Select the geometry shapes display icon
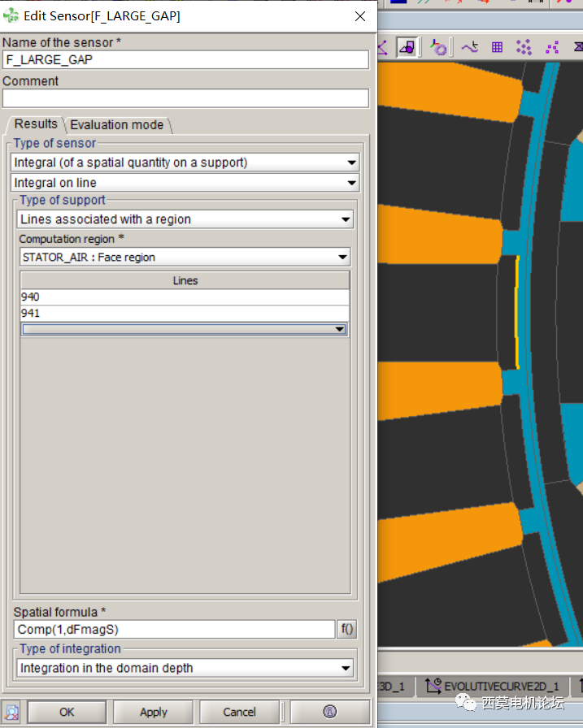 [x=407, y=47]
